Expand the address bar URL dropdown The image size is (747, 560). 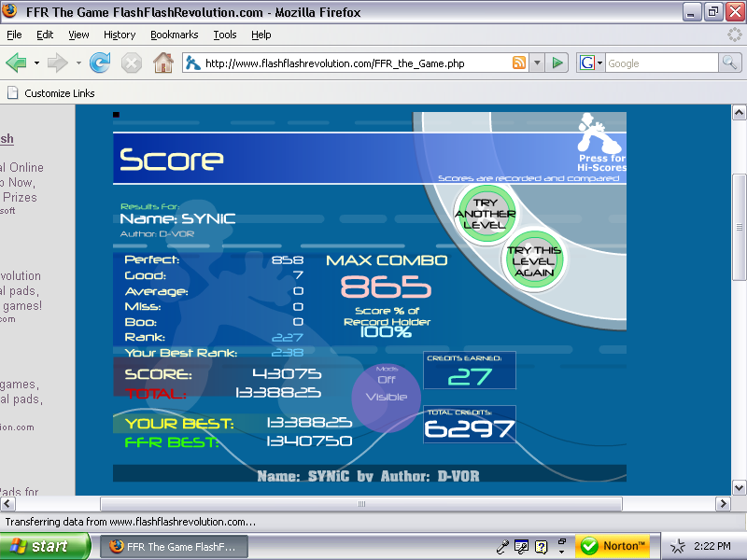[537, 63]
